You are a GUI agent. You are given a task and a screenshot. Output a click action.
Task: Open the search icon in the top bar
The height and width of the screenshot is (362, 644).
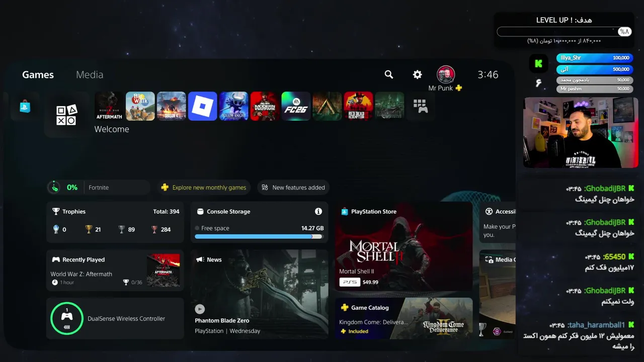389,74
